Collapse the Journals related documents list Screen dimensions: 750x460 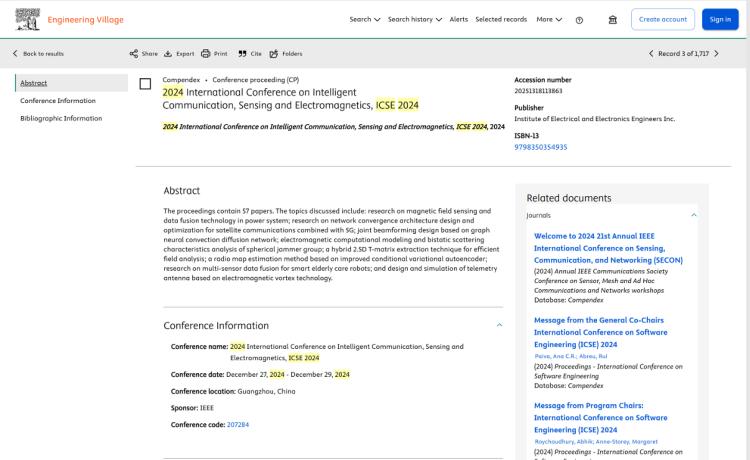[694, 215]
